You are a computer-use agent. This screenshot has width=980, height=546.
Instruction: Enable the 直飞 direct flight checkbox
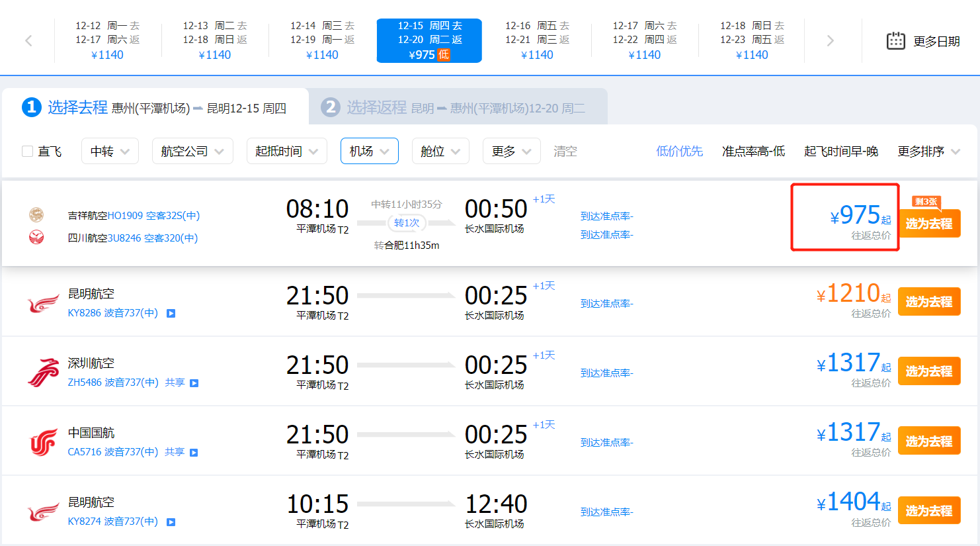pyautogui.click(x=28, y=152)
